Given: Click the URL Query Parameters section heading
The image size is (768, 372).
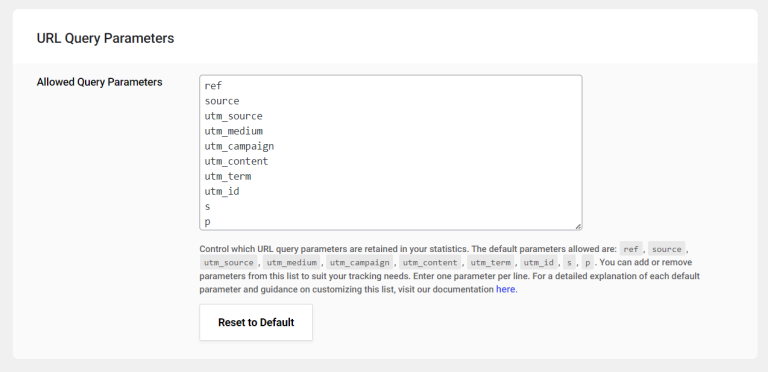Looking at the screenshot, I should [x=105, y=38].
